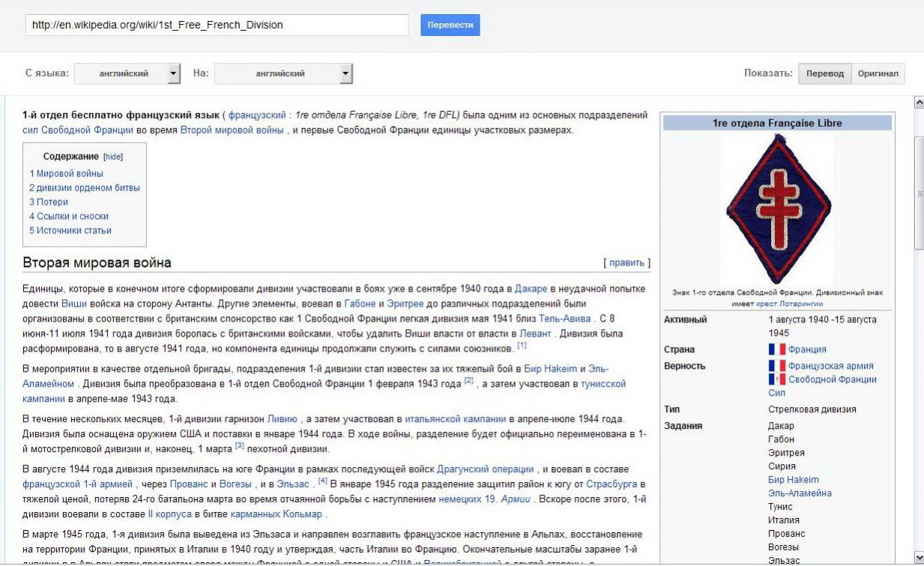The height and width of the screenshot is (566, 924).
Task: Click the Верность label in the infobox
Action: [685, 366]
